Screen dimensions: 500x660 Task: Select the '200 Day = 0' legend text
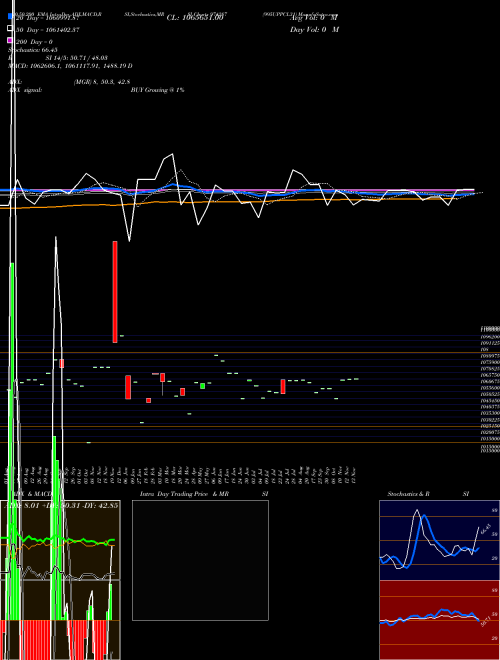point(34,42)
